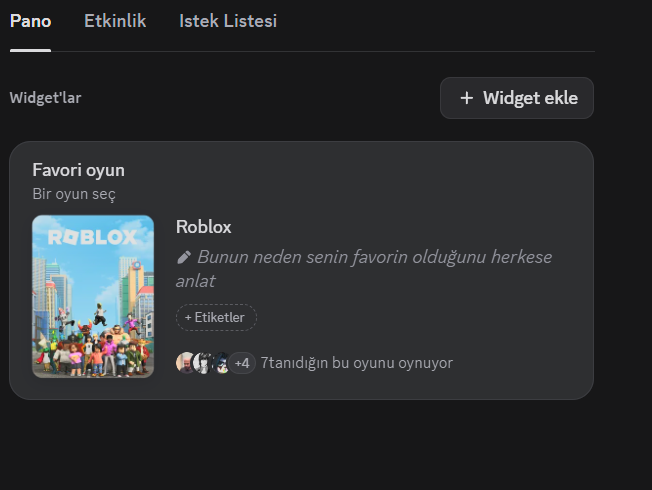Click the Widget ekle button
Image resolution: width=652 pixels, height=490 pixels.
coord(517,98)
